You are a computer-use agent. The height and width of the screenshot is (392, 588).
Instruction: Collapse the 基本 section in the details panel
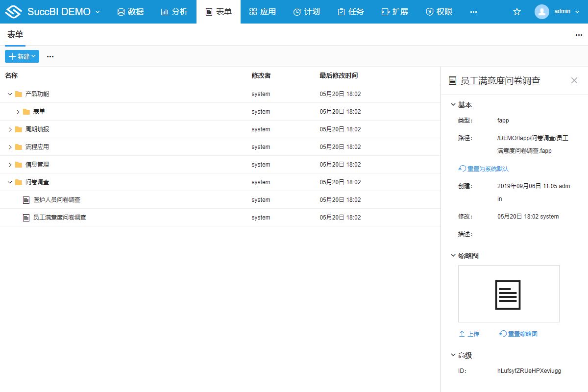tap(453, 105)
